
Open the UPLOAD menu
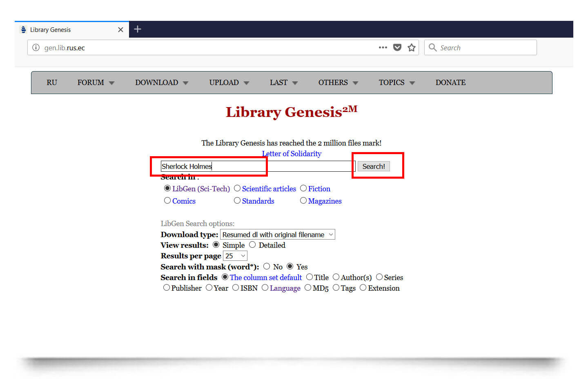coord(224,83)
